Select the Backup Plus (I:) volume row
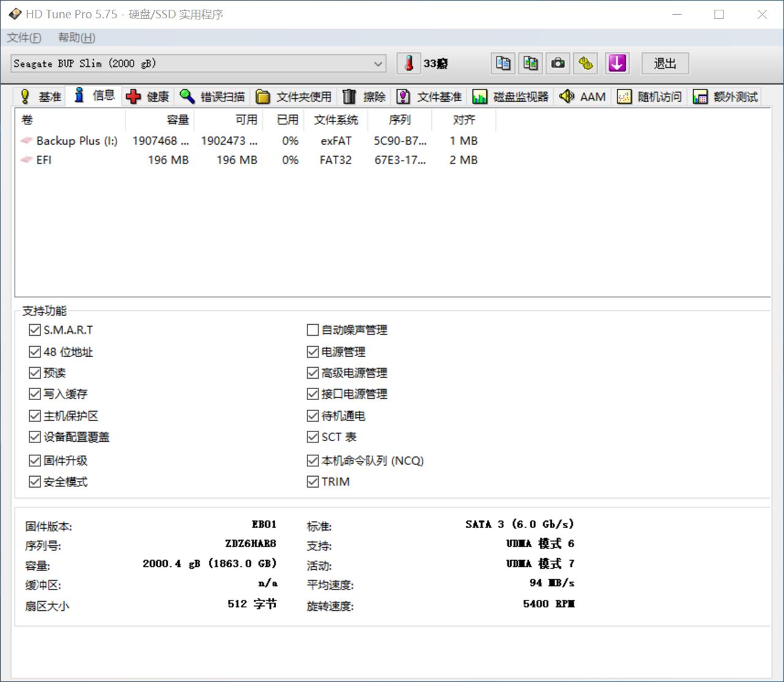The width and height of the screenshot is (784, 682). 77,141
